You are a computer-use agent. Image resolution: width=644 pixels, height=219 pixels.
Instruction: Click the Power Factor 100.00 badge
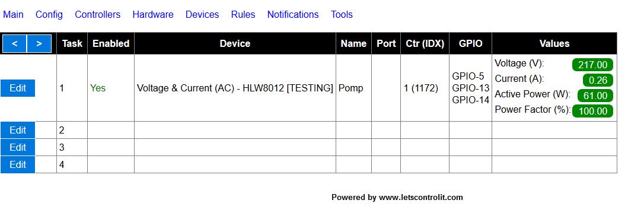coord(592,111)
